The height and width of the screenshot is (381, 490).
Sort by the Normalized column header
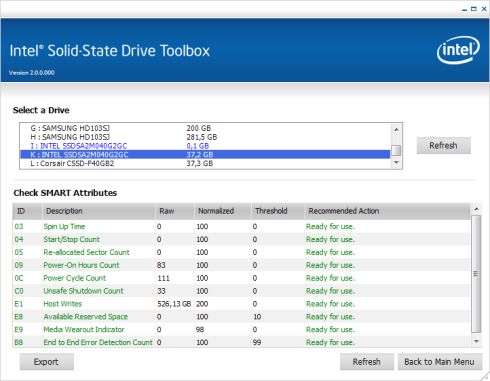[222, 211]
